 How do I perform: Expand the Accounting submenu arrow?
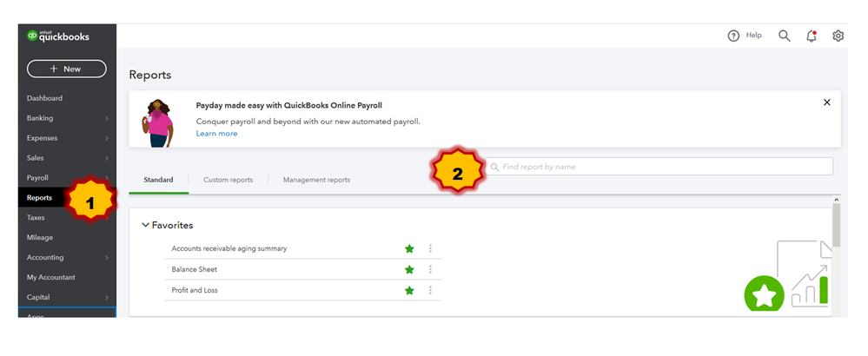pos(107,258)
